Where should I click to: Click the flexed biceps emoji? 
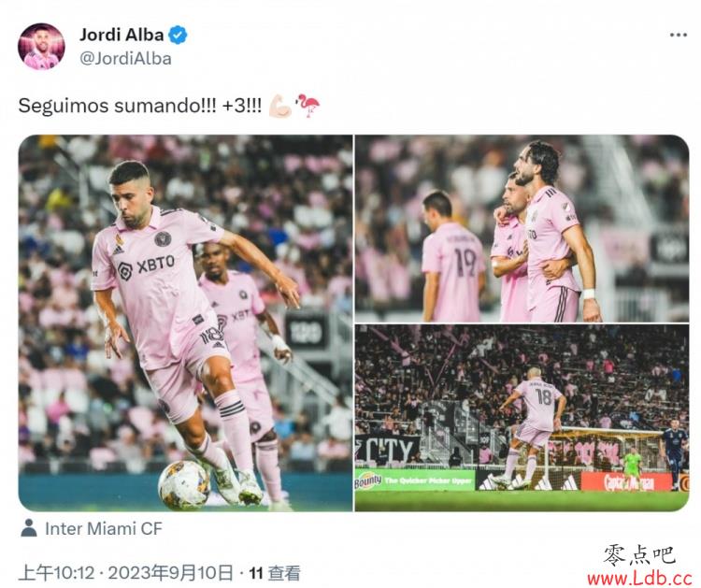coord(280,106)
